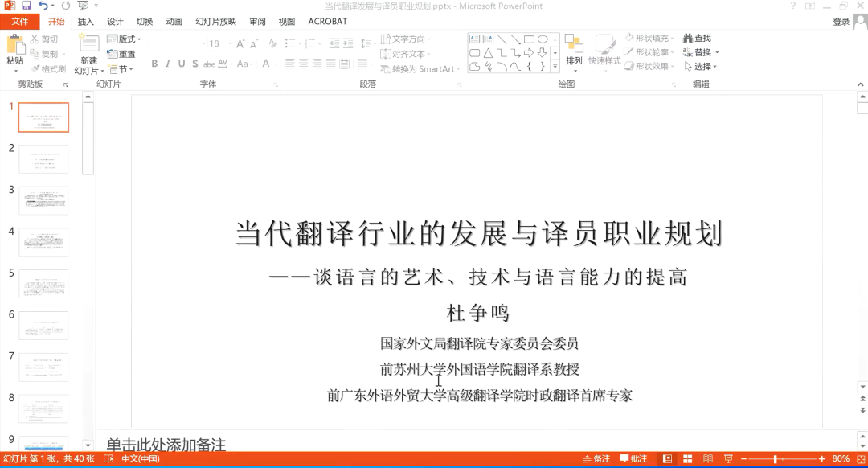Open Section (节) dropdown
The image size is (868, 468).
[121, 69]
